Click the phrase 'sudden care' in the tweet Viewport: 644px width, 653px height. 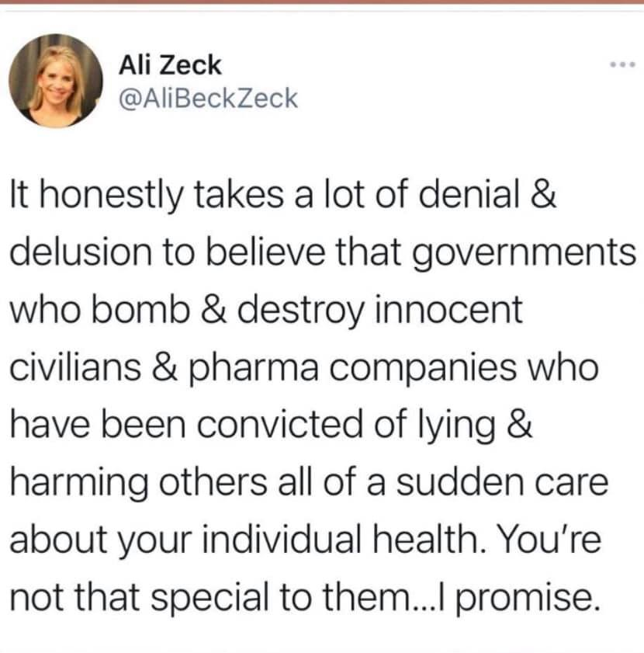click(502, 482)
